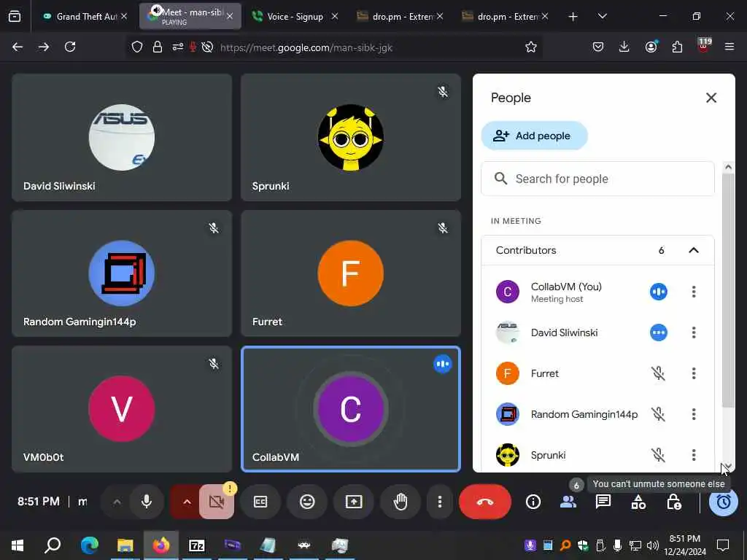Leave the call with red hang-up button
Viewport: 747px width, 560px height.
tap(485, 502)
